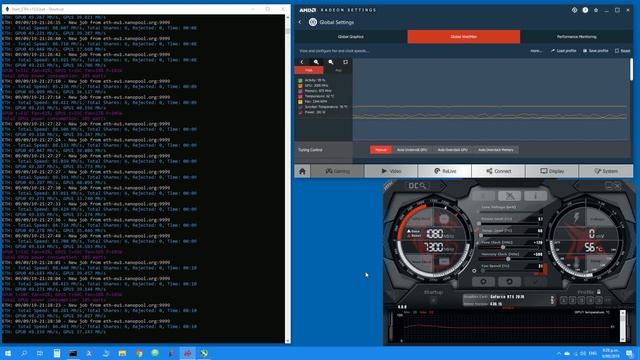Click the Global Settings globe icon
The height and width of the screenshot is (360, 640).
[313, 22]
